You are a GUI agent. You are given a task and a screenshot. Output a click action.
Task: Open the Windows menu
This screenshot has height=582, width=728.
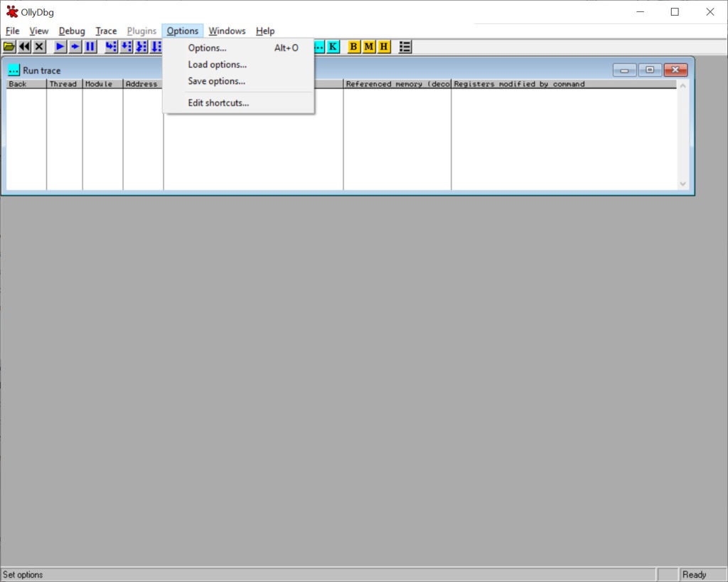pos(227,31)
